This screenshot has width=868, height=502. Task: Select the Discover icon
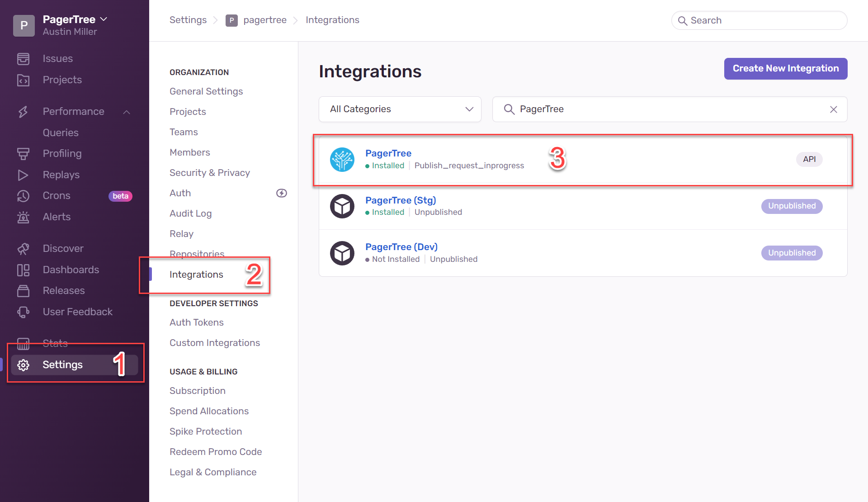(24, 248)
